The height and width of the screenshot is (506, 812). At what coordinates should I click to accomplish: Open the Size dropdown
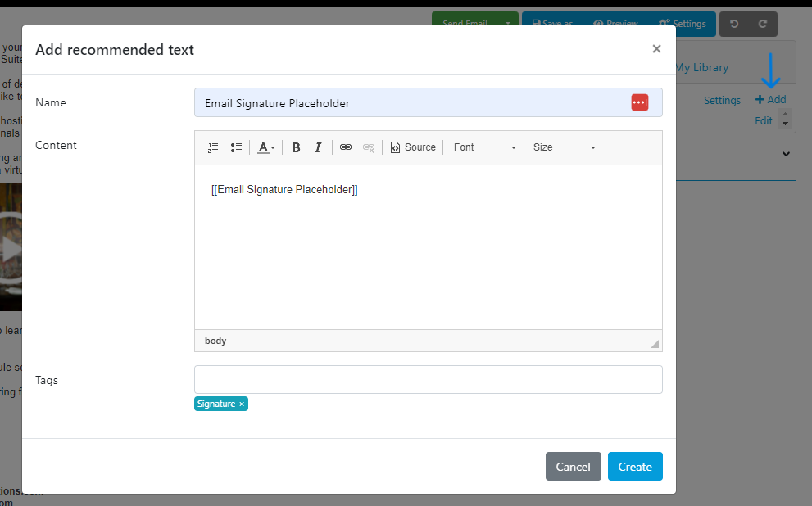[565, 147]
